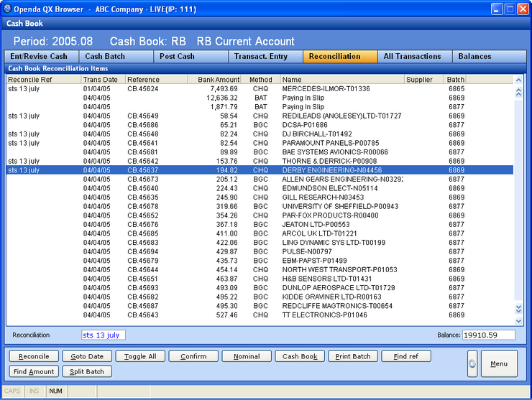Open the Balances tab
Screen dimensions: 532x400
coord(490,56)
